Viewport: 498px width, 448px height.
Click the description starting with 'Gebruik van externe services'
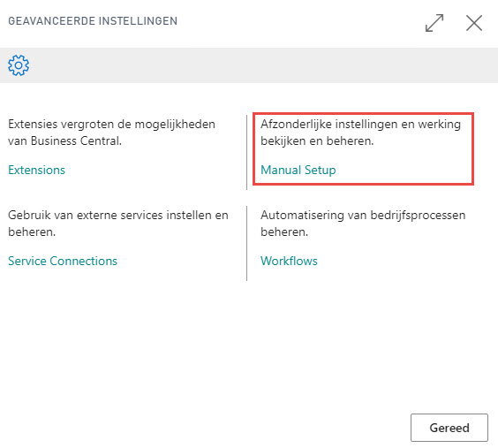(118, 224)
